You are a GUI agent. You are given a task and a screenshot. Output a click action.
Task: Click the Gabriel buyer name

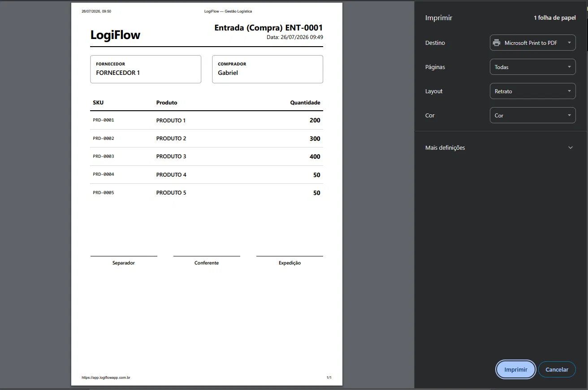tap(228, 73)
